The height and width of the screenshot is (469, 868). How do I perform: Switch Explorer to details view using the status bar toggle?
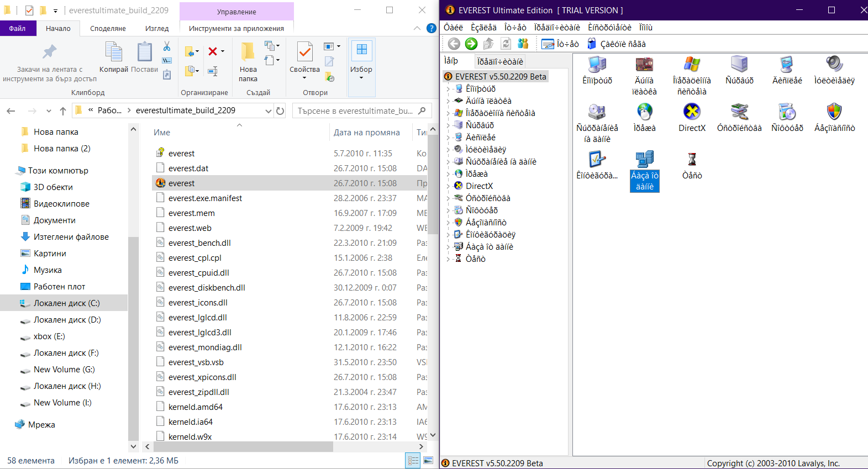click(x=413, y=461)
